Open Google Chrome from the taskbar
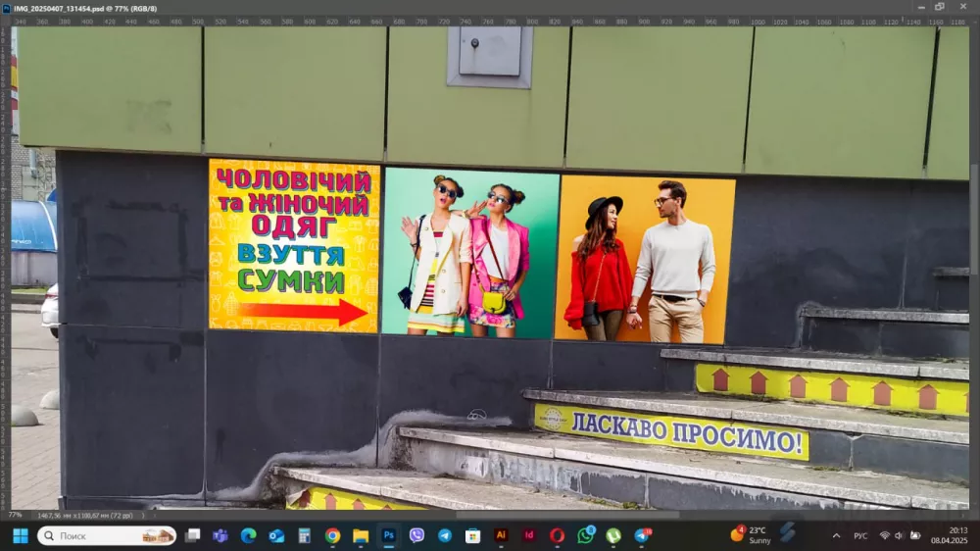Screen dimensions: 980x551 click(x=332, y=535)
